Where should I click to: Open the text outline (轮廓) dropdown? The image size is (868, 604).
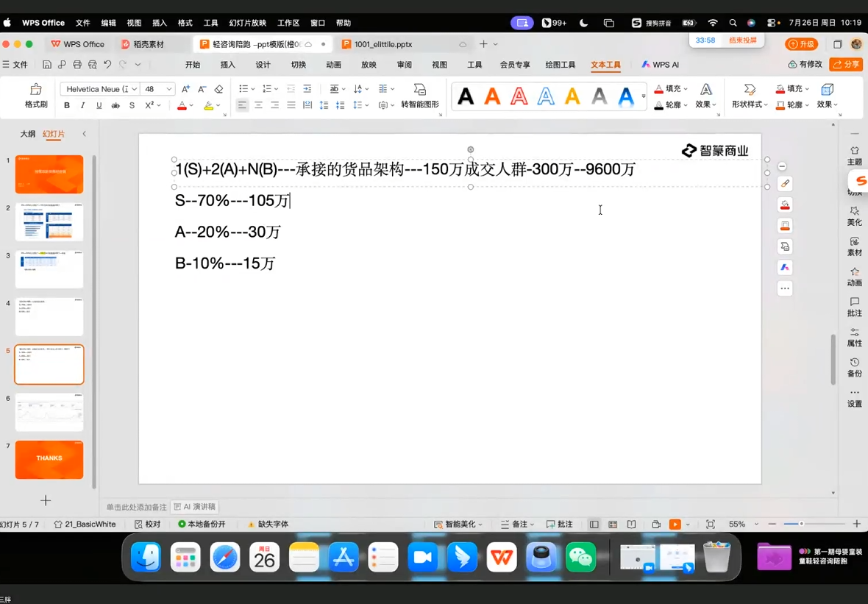click(671, 104)
